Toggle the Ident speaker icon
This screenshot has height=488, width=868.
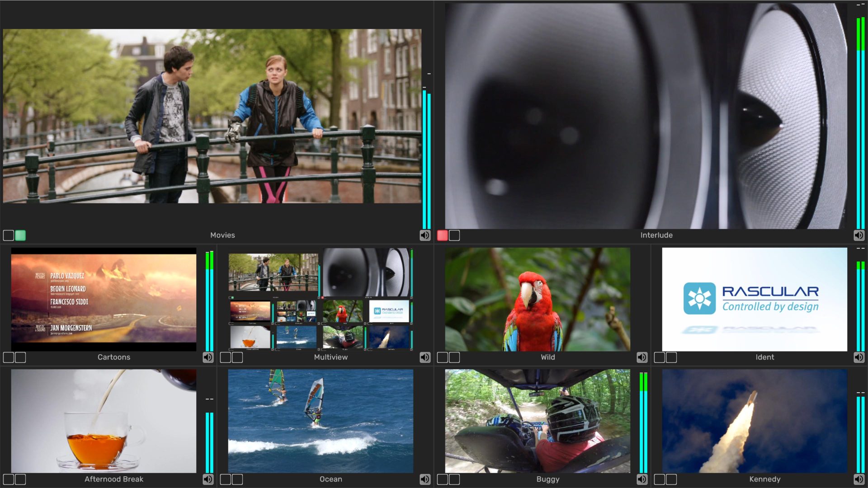click(x=859, y=357)
